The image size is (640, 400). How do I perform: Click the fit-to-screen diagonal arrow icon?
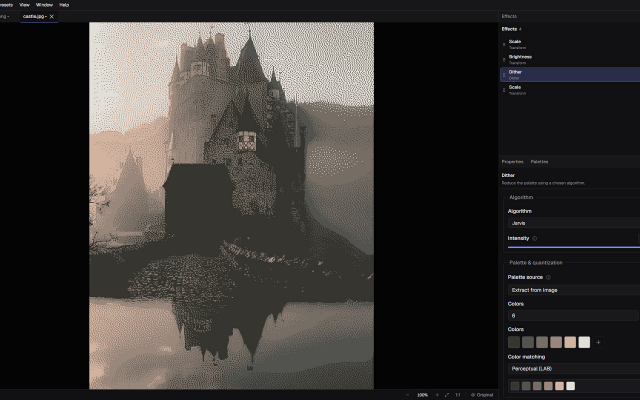[447, 395]
